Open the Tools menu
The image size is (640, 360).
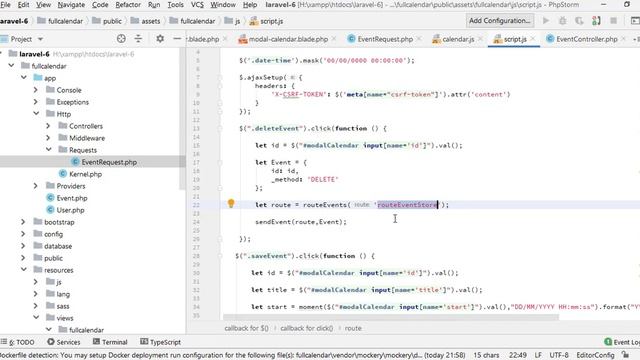(176, 5)
